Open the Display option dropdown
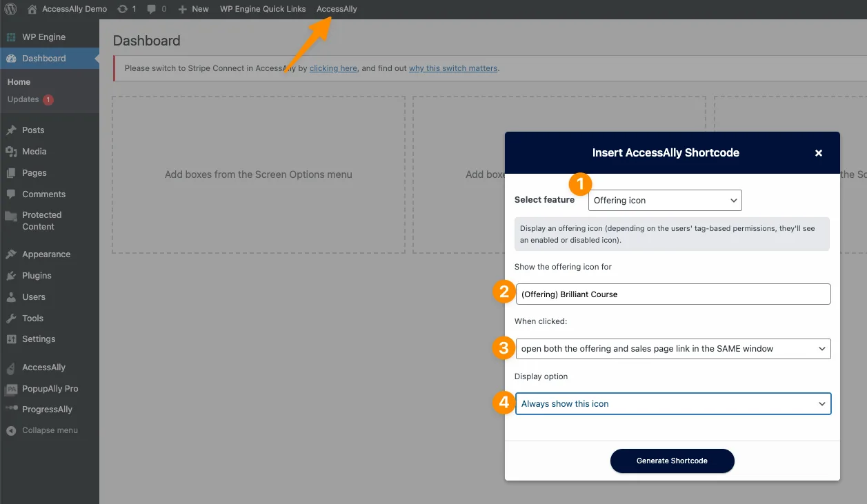867x504 pixels. point(673,404)
